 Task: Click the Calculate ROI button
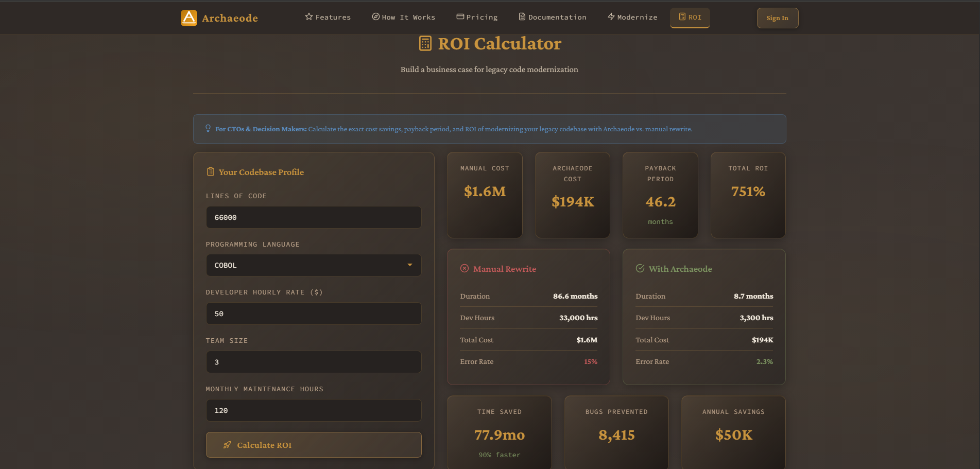coord(314,445)
